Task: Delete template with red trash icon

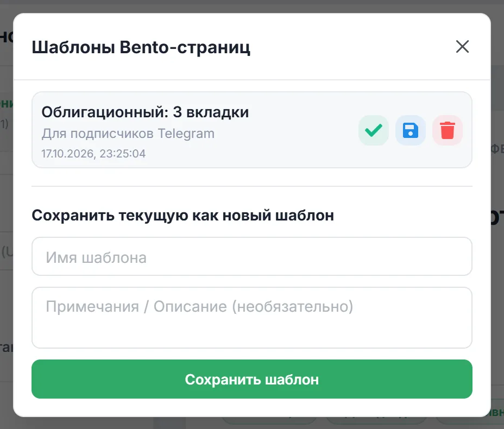Action: tap(447, 130)
